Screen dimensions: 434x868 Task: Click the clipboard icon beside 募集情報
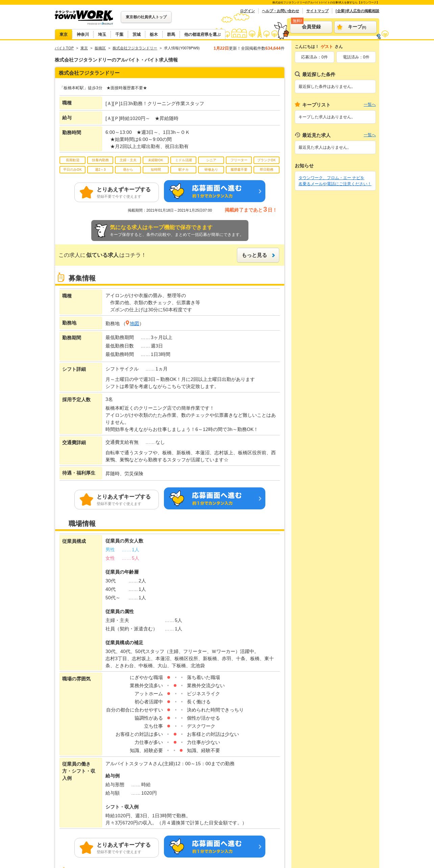[61, 278]
